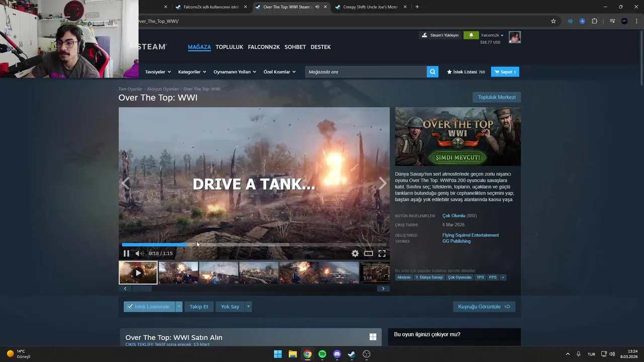
Task: Open the Chrome extensions puzzle icon
Action: click(595, 21)
